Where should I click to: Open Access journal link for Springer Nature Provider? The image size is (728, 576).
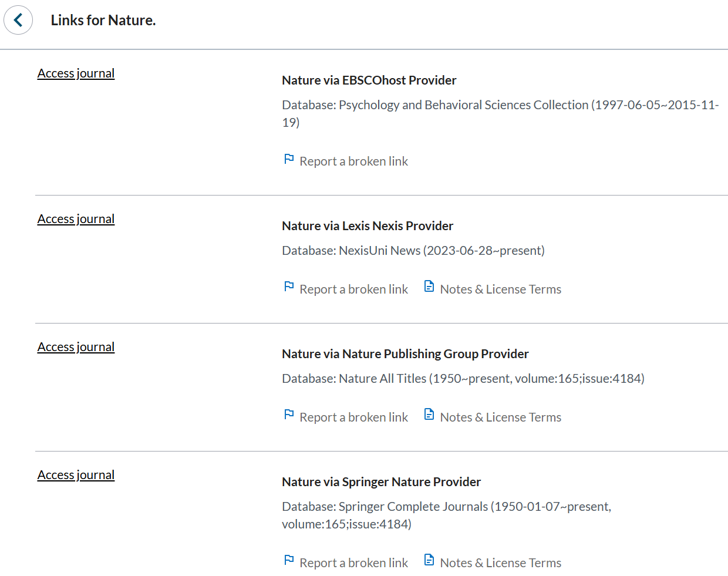tap(76, 475)
